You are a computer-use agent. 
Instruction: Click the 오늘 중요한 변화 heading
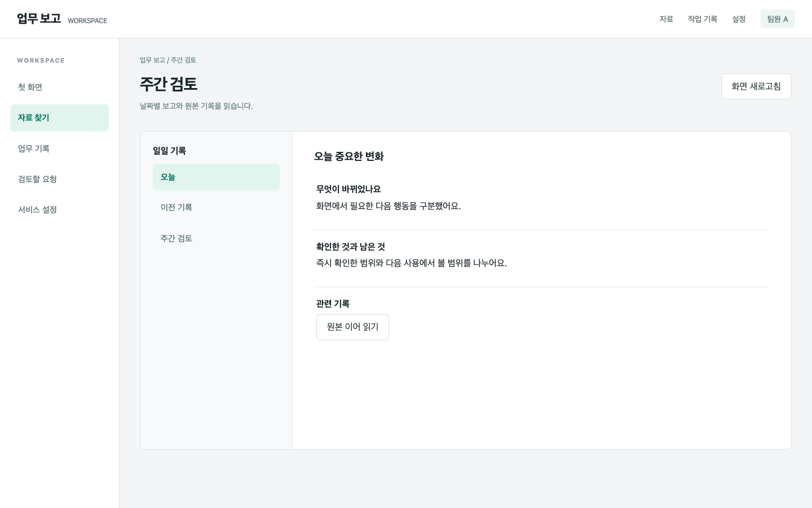pyautogui.click(x=349, y=156)
